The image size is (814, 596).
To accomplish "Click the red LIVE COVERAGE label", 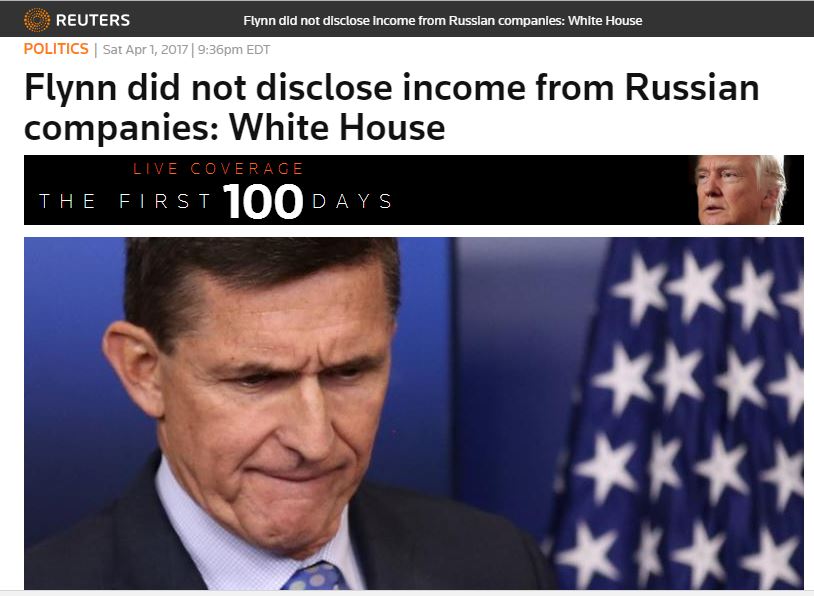I will [218, 169].
